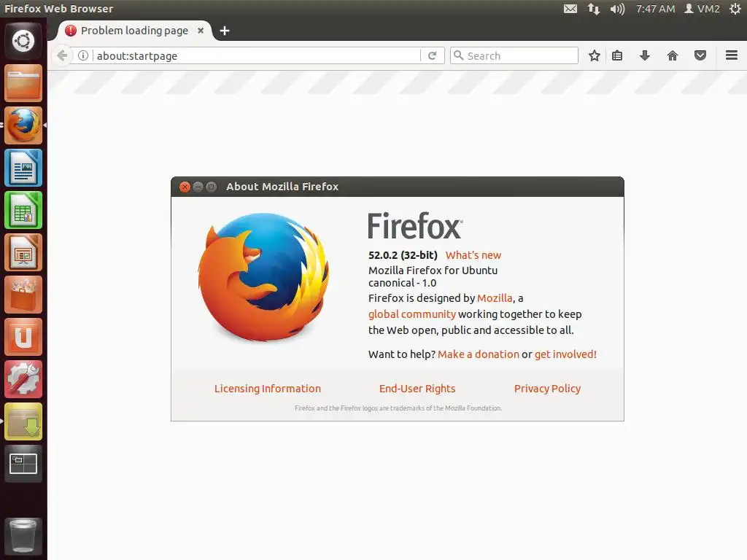747x560 pixels.
Task: Go to the Firefox home page icon
Action: tap(672, 55)
